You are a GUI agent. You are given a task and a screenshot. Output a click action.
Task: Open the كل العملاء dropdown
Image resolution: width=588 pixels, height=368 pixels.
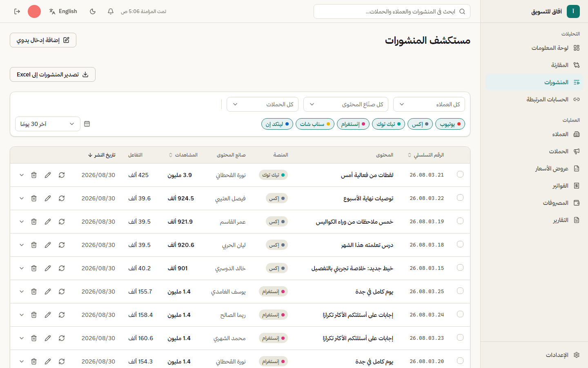pos(429,104)
